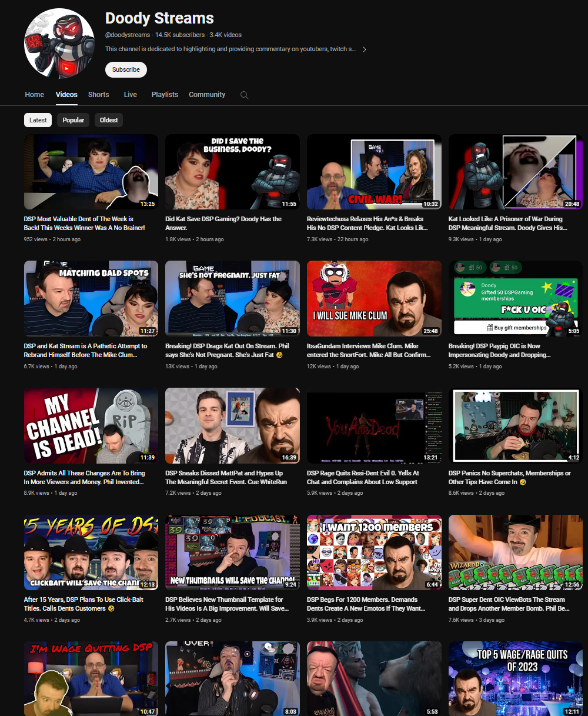Image resolution: width=588 pixels, height=716 pixels.
Task: Open the 'My Channel Is Dead!' thumbnail
Action: 91,425
